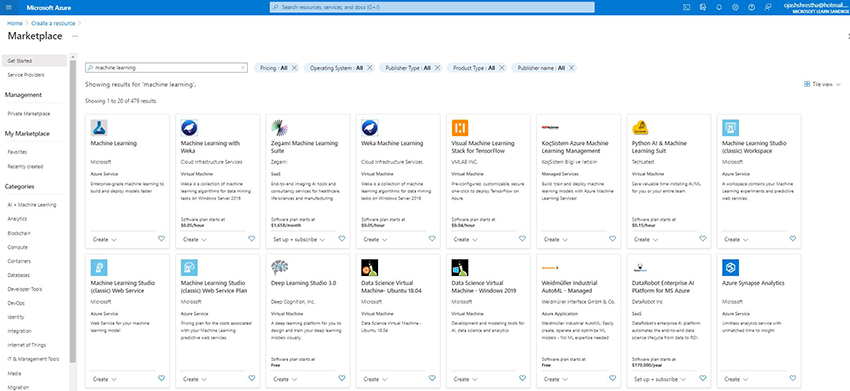Image resolution: width=850 pixels, height=391 pixels.
Task: Expand Create dropdown on Machine Learning tile
Action: pos(105,239)
